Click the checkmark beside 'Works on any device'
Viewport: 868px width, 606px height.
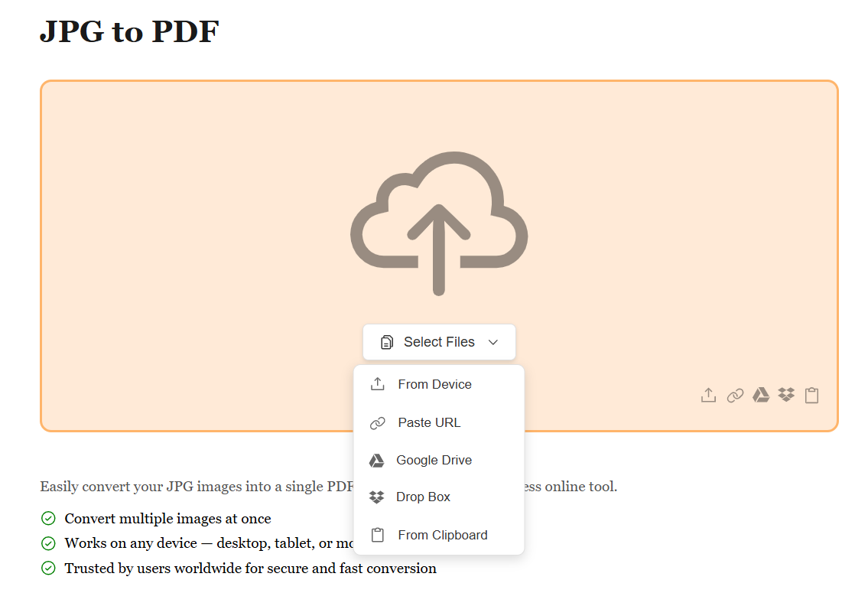click(48, 543)
